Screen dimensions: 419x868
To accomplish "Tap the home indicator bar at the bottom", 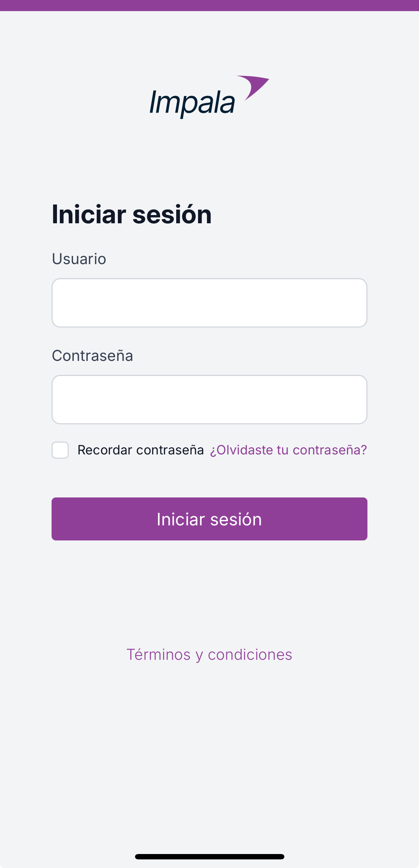I will pyautogui.click(x=209, y=857).
